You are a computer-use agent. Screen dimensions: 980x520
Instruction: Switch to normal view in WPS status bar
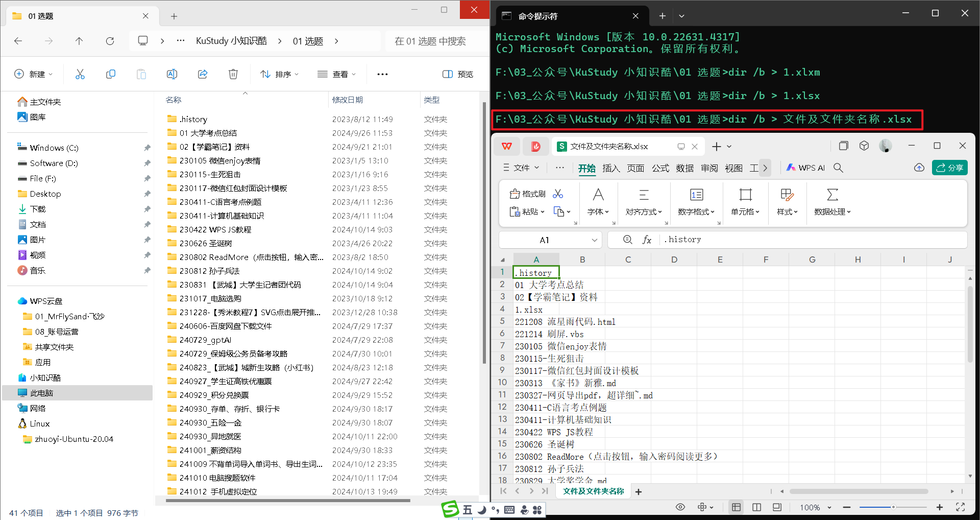[736, 507]
